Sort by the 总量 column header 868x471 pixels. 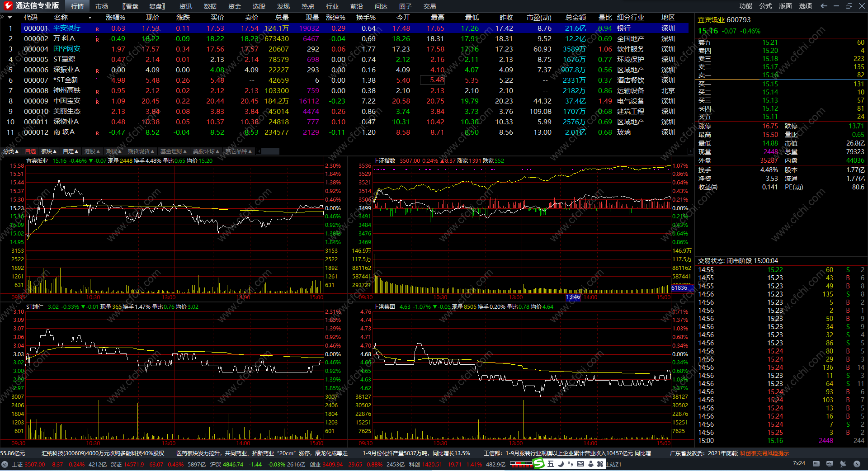282,17
